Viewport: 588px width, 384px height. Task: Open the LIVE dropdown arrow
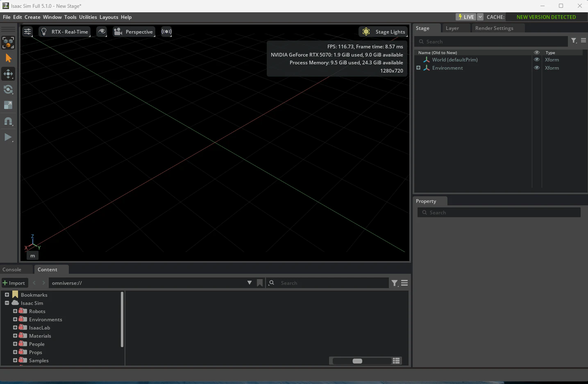point(480,17)
